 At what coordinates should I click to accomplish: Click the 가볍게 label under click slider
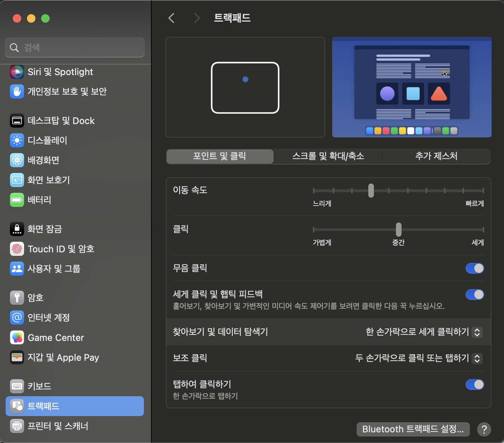(x=322, y=243)
